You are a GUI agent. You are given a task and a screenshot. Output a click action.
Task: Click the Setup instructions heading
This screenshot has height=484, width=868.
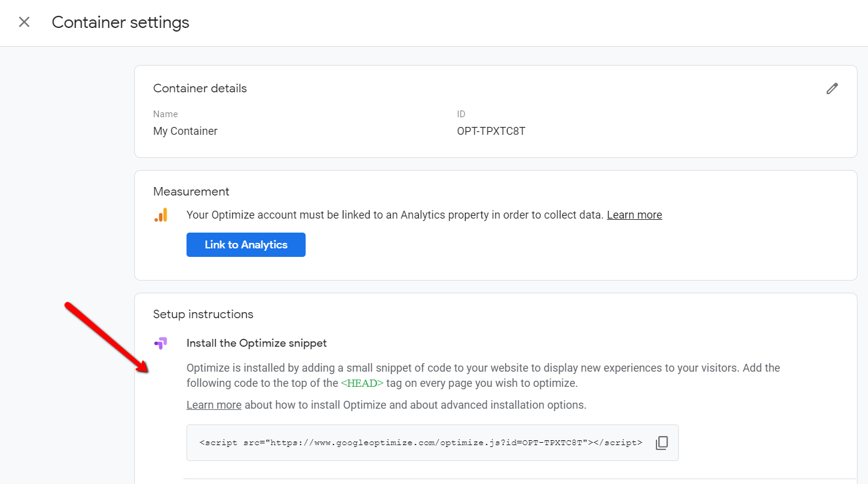[x=203, y=315]
